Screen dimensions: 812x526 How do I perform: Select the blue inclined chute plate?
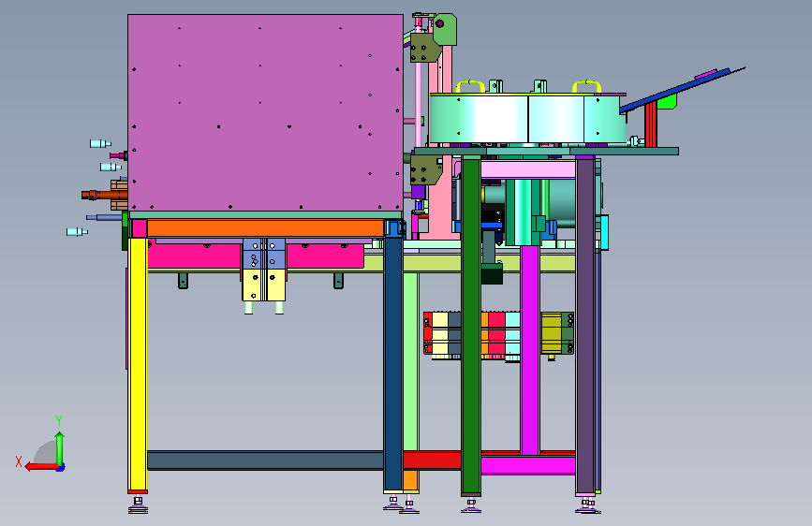point(674,91)
